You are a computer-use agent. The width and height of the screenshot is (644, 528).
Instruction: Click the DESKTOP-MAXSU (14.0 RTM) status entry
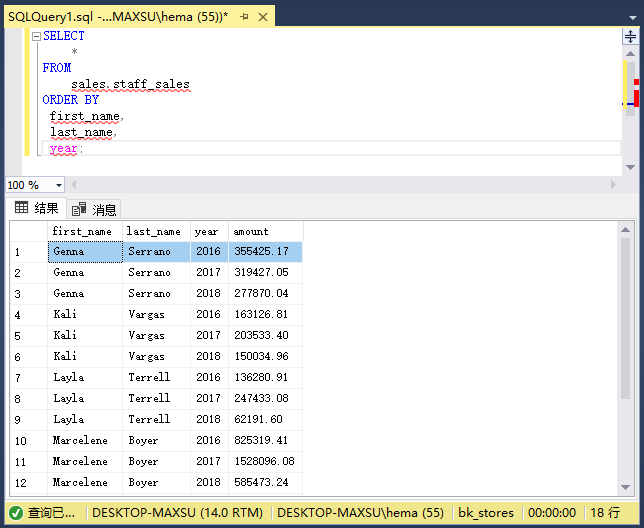[177, 513]
